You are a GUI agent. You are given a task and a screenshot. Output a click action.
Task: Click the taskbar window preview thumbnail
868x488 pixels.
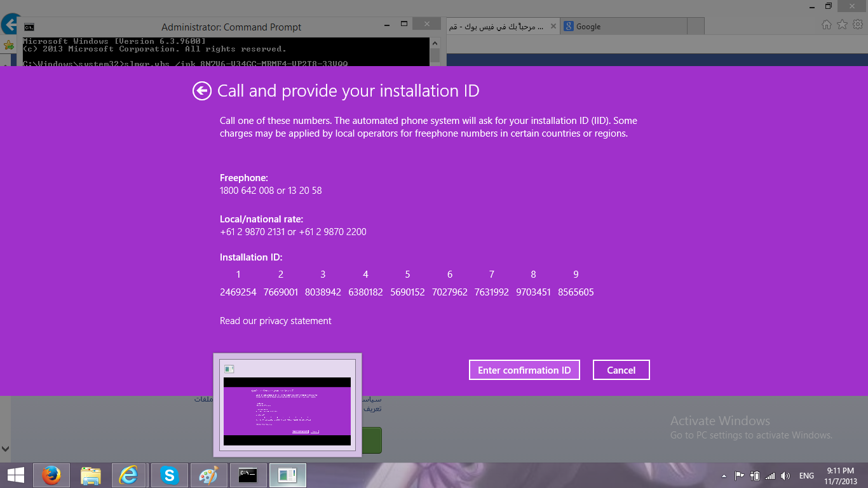click(287, 405)
